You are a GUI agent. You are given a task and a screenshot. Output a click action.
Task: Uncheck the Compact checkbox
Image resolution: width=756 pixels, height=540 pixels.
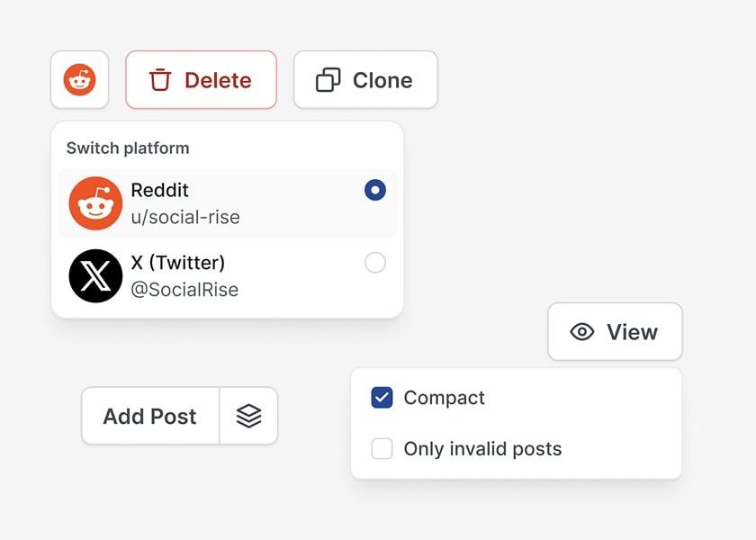click(382, 398)
